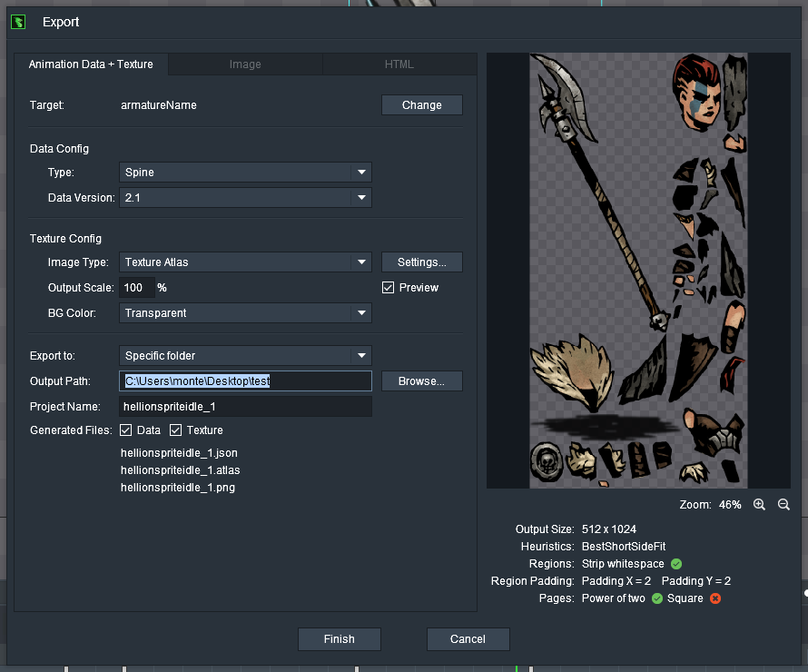808x672 pixels.
Task: Click the Project Name field
Action: point(245,407)
